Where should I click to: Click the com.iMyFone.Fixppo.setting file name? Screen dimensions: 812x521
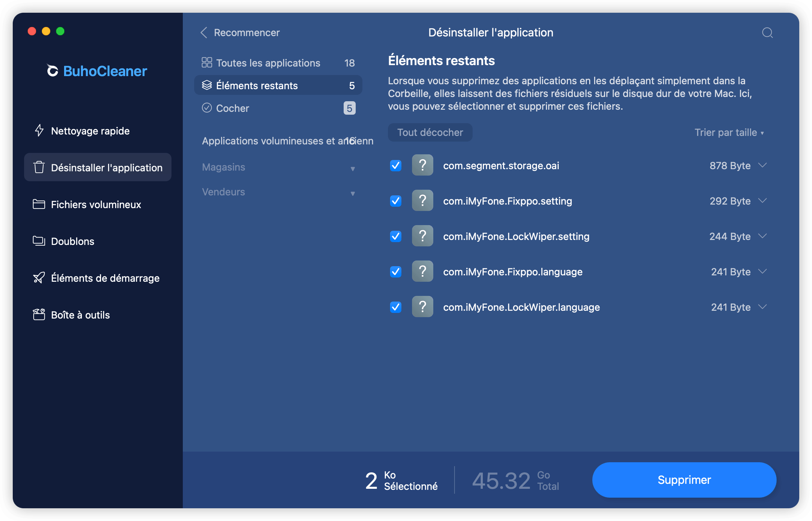coord(507,201)
